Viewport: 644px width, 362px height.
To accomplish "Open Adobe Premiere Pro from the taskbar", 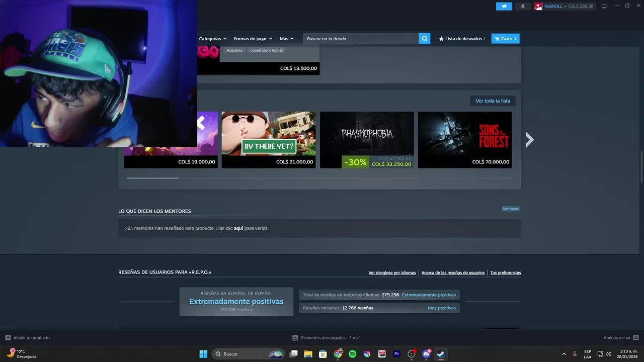I will click(x=396, y=354).
